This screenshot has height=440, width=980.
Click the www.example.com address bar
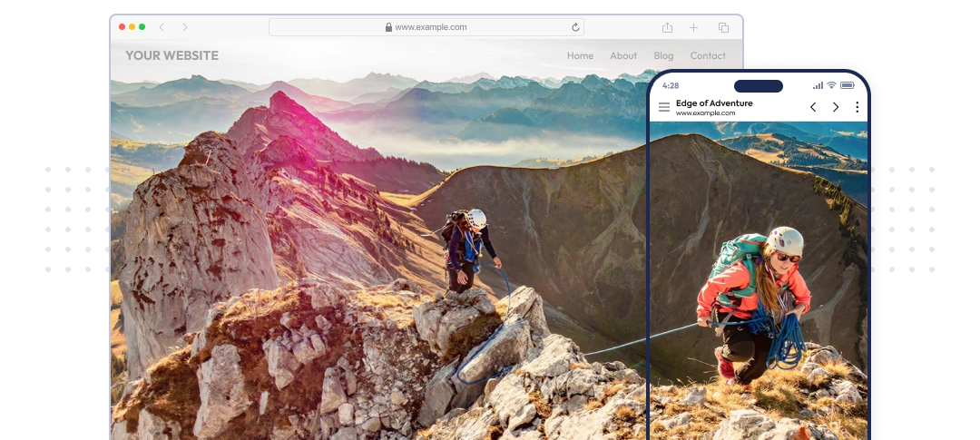pyautogui.click(x=426, y=27)
